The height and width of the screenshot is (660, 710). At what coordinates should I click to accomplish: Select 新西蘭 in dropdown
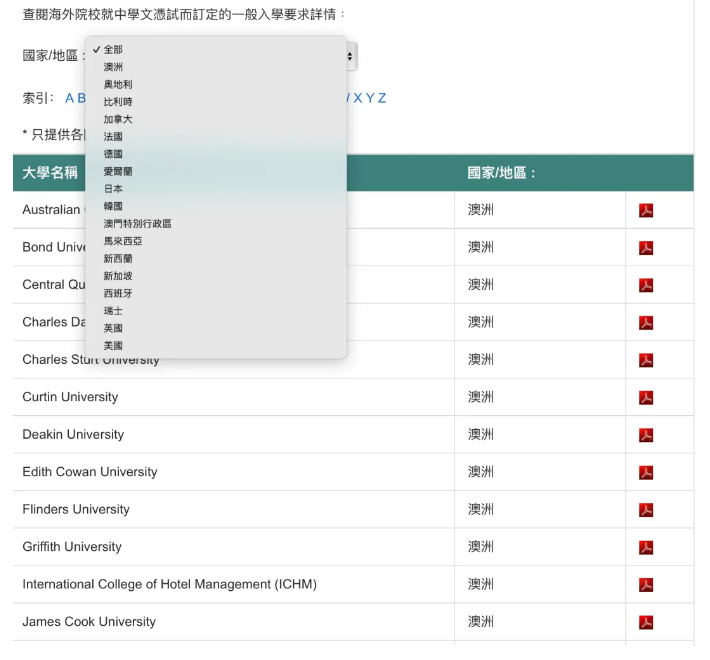216,258
